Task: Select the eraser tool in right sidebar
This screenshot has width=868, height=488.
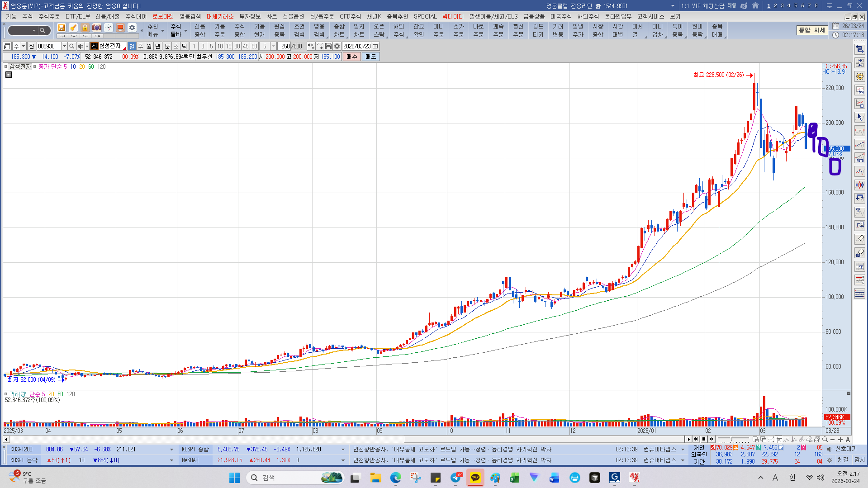Action: [x=860, y=239]
